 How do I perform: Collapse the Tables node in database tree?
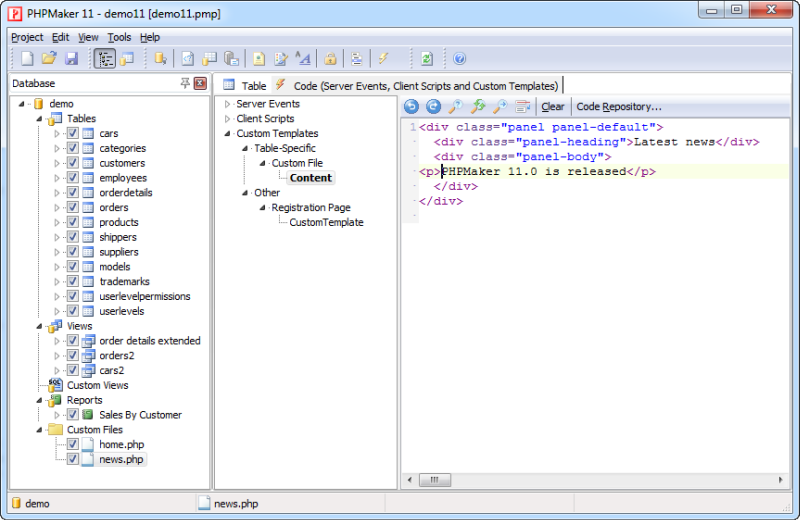39,119
